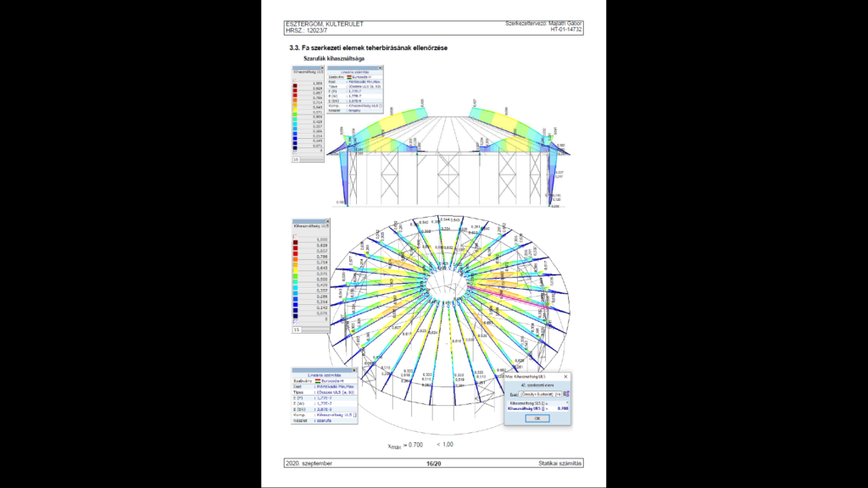Select the Kihasználtság SLS row in the dialog
The height and width of the screenshot is (488, 868).
(x=537, y=403)
